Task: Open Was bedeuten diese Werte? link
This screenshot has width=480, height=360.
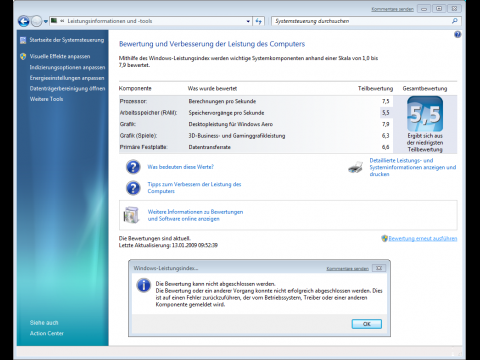Action: pyautogui.click(x=181, y=167)
